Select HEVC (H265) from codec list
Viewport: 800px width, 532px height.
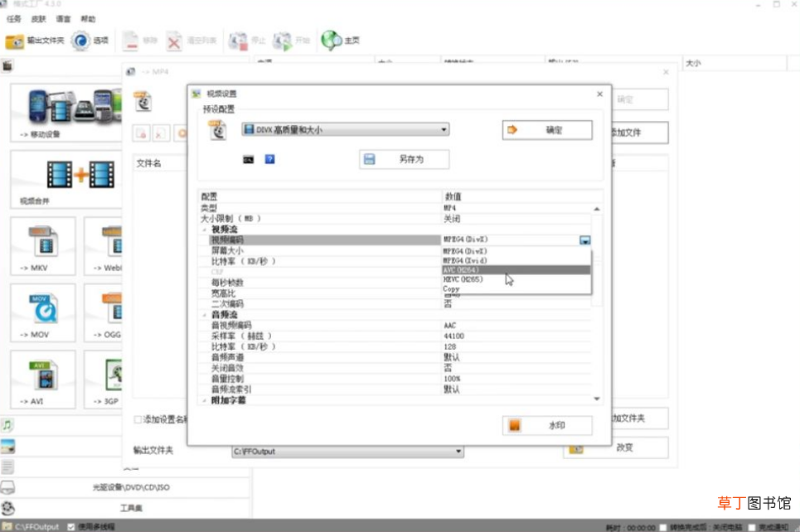coord(516,279)
